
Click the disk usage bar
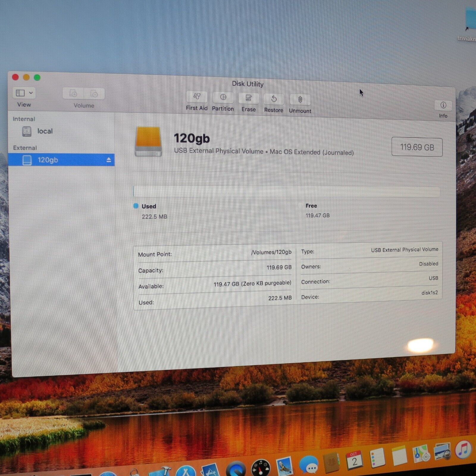click(x=286, y=192)
